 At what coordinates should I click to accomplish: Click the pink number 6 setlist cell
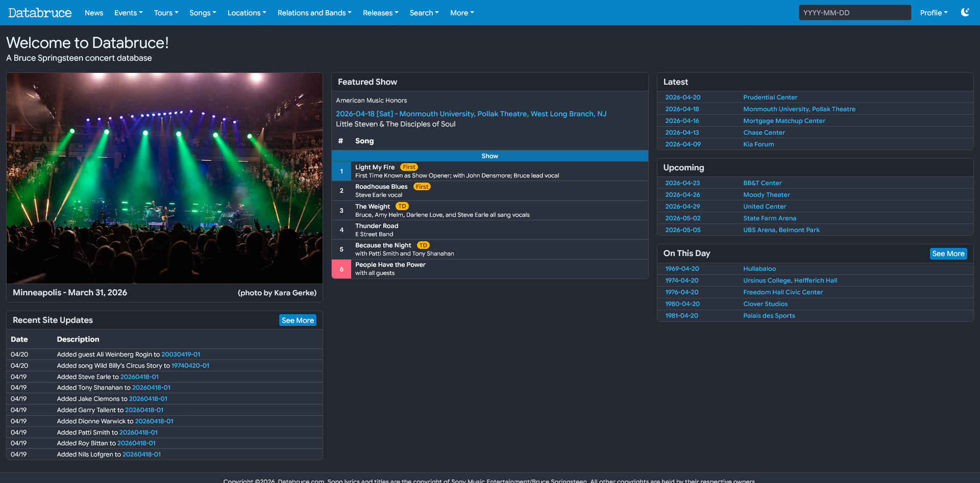click(341, 269)
